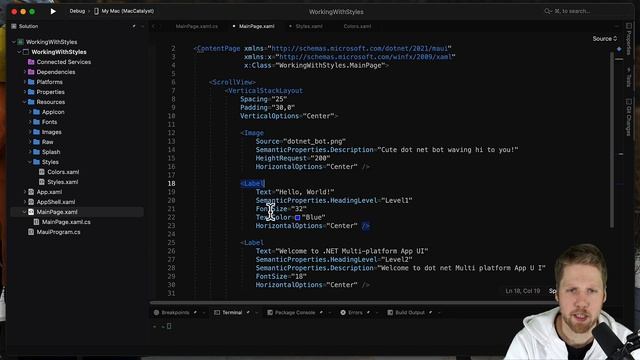Click the Fonts folder icon
The height and width of the screenshot is (360, 640).
tap(36, 122)
